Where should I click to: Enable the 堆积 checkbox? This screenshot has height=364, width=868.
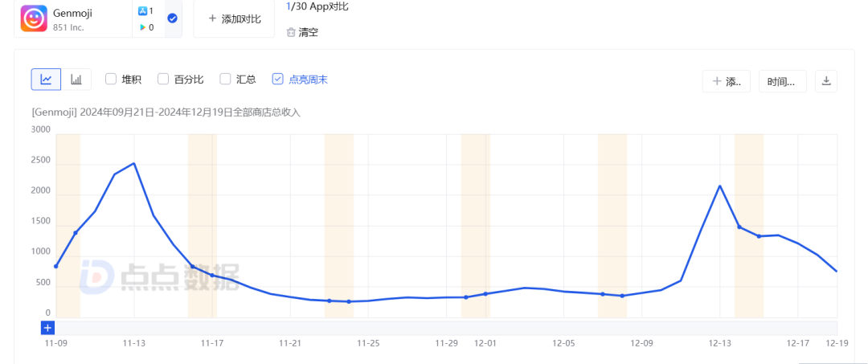111,79
